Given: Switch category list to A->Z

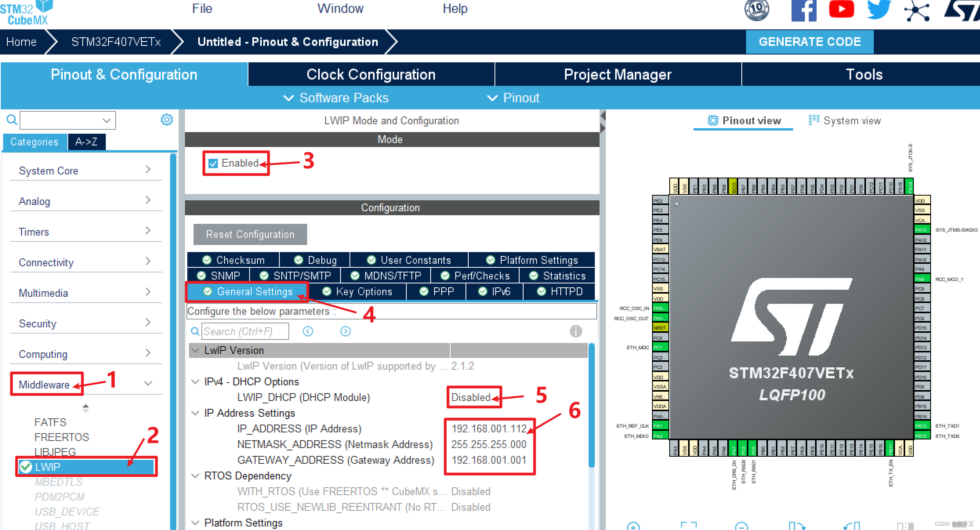Looking at the screenshot, I should point(86,142).
